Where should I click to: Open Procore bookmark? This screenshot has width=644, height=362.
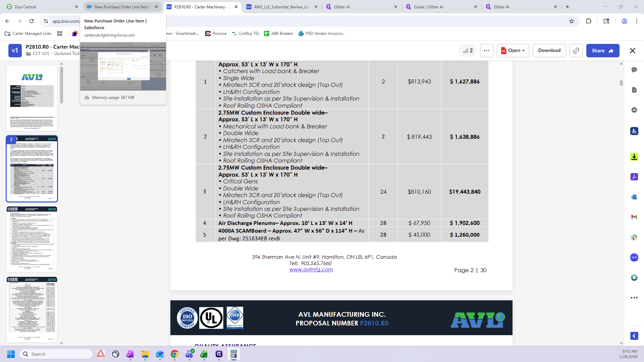click(x=216, y=34)
